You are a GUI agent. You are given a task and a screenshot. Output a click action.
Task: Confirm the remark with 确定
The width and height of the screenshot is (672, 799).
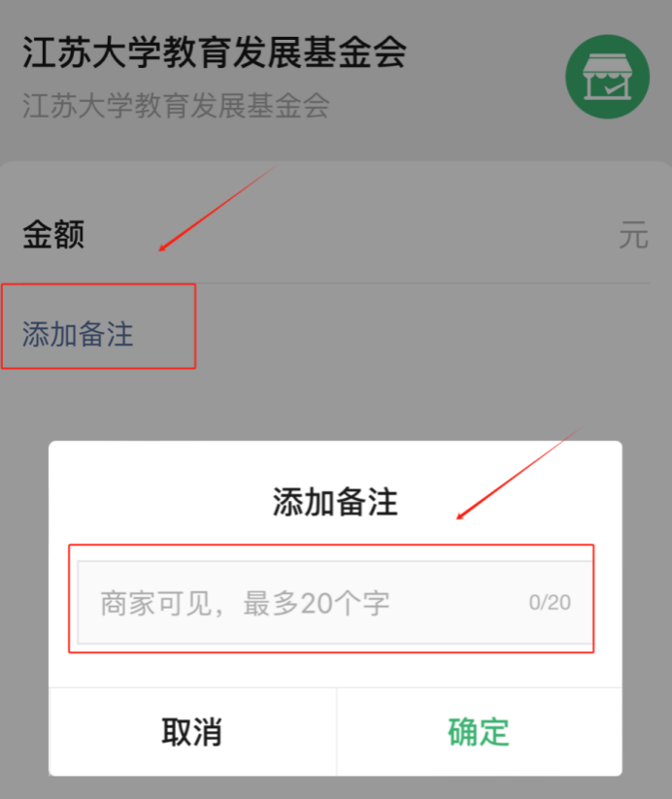click(479, 732)
